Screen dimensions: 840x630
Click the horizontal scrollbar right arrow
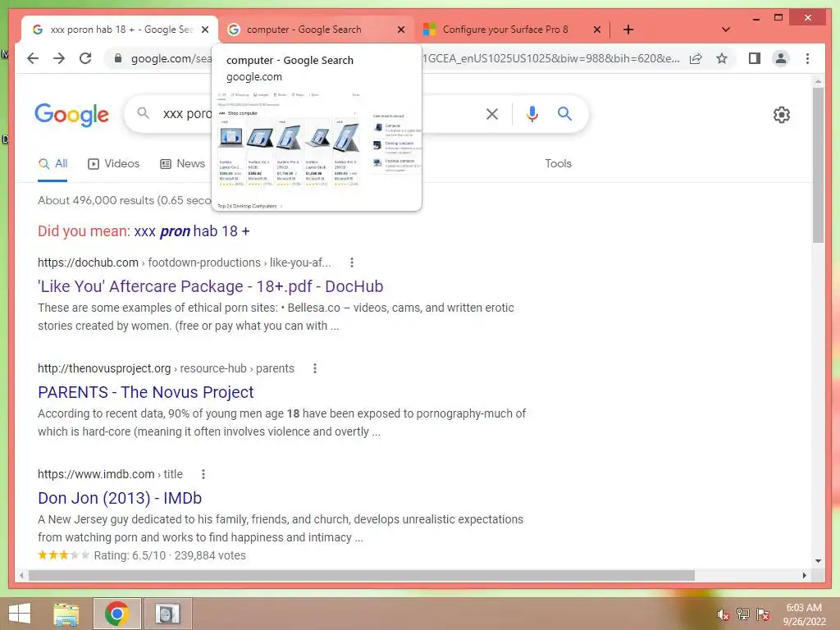(804, 575)
